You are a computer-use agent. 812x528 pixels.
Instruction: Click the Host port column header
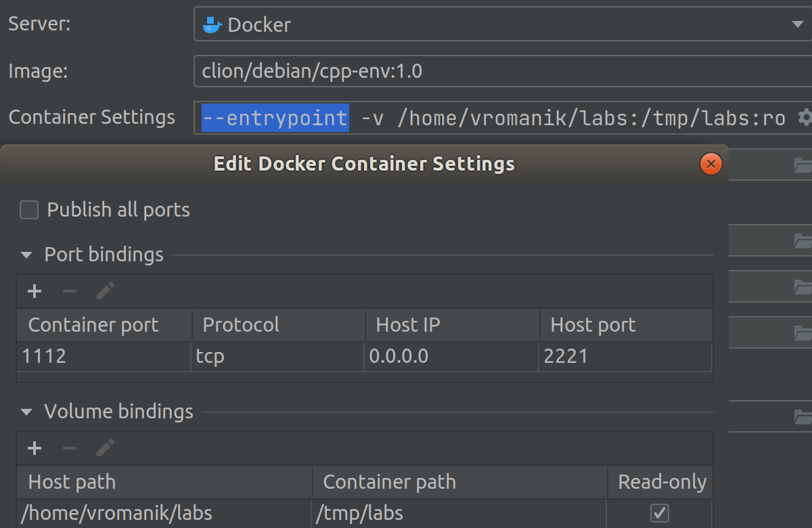coord(627,325)
